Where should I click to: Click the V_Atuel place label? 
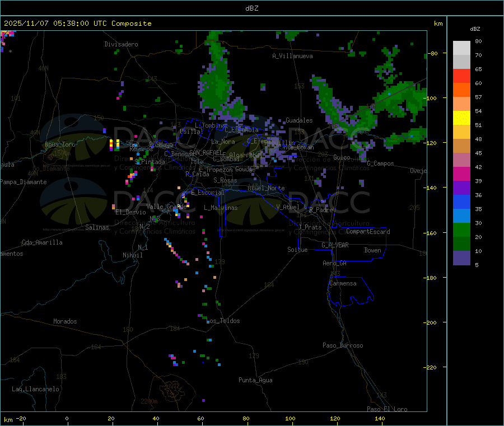pos(288,207)
